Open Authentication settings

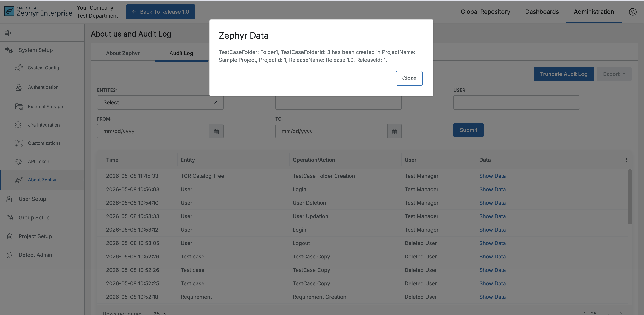coord(43,87)
